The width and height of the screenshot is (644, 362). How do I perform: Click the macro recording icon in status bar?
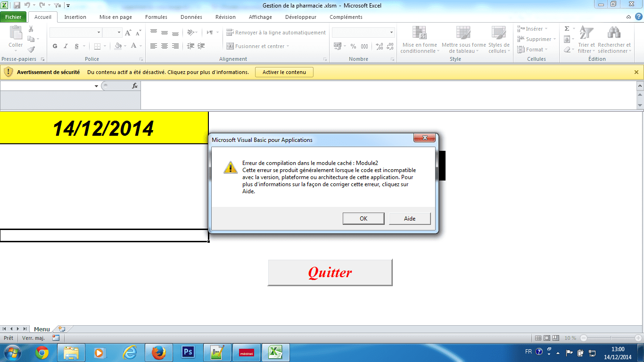click(56, 338)
